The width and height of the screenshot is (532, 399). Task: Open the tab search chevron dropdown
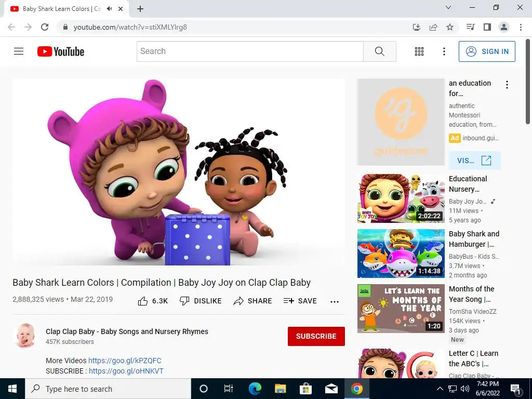pos(448,7)
